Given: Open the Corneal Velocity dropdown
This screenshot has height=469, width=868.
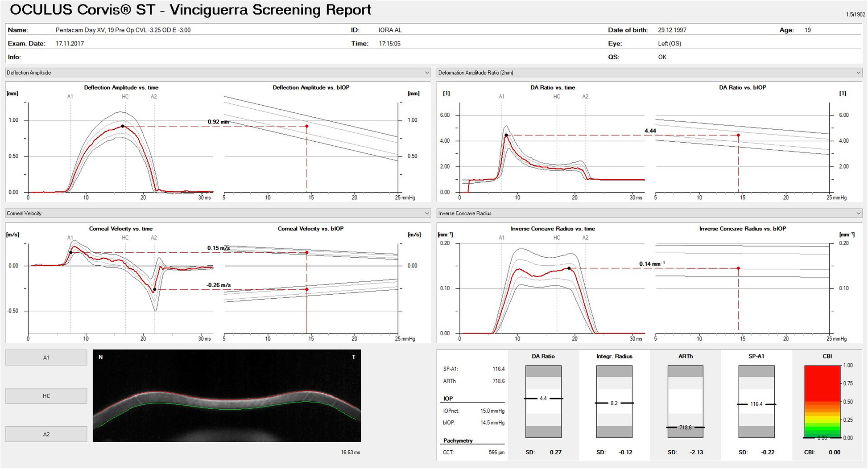Looking at the screenshot, I should point(218,214).
